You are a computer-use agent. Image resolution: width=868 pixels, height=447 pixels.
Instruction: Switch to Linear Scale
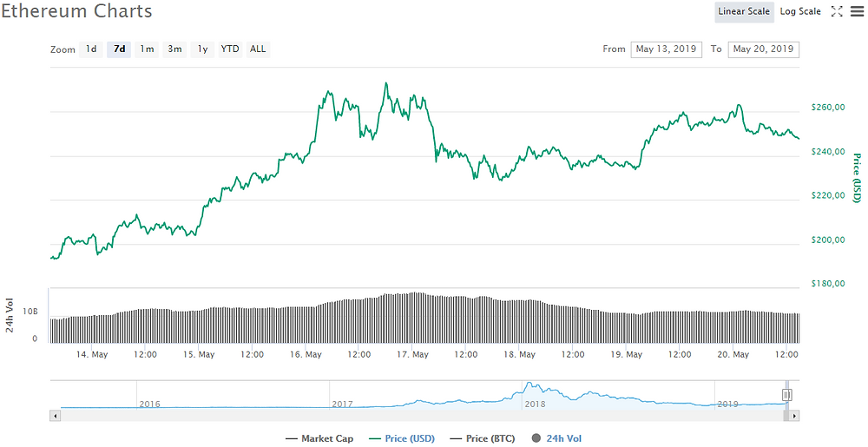click(x=744, y=11)
